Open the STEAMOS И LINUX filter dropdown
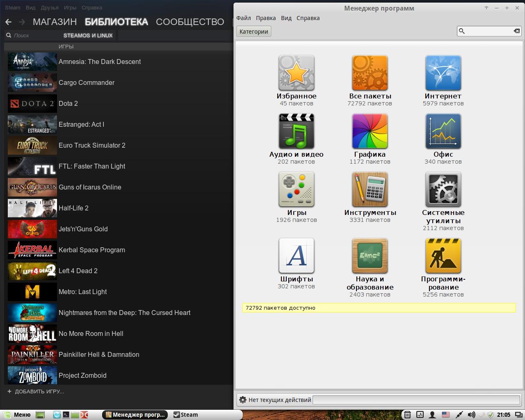This screenshot has height=420, width=525. point(88,36)
